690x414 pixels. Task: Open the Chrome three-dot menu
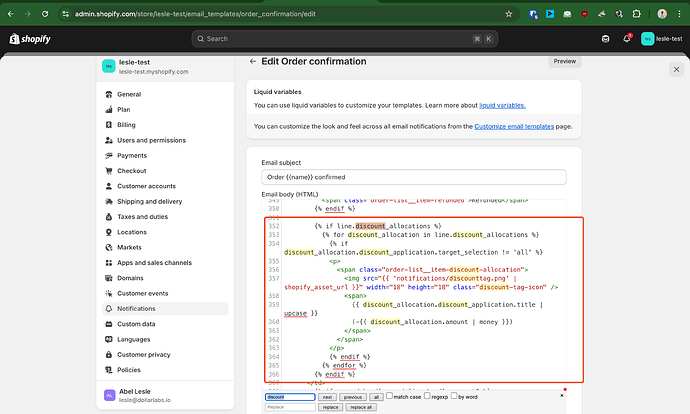(x=678, y=13)
